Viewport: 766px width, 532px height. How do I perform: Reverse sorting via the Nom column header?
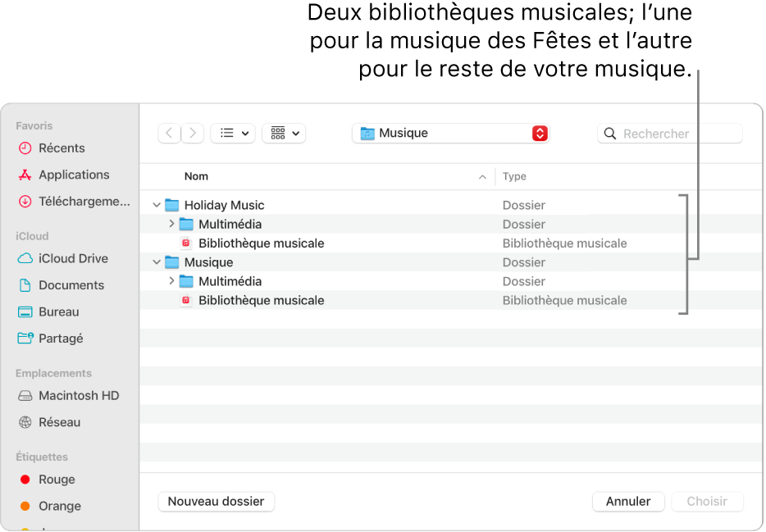click(x=195, y=176)
